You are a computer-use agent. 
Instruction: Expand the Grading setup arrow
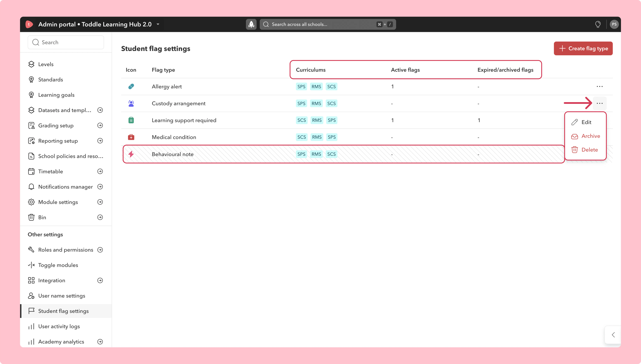pyautogui.click(x=100, y=126)
